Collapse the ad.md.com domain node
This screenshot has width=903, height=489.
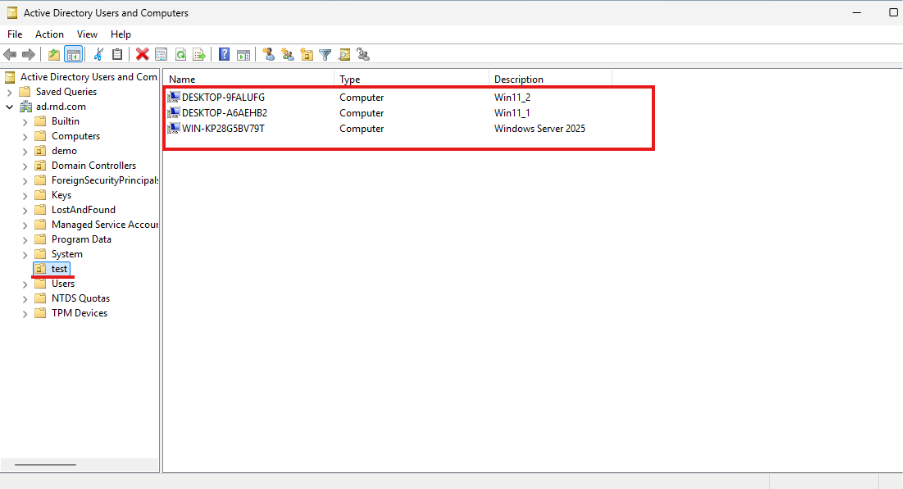click(10, 106)
